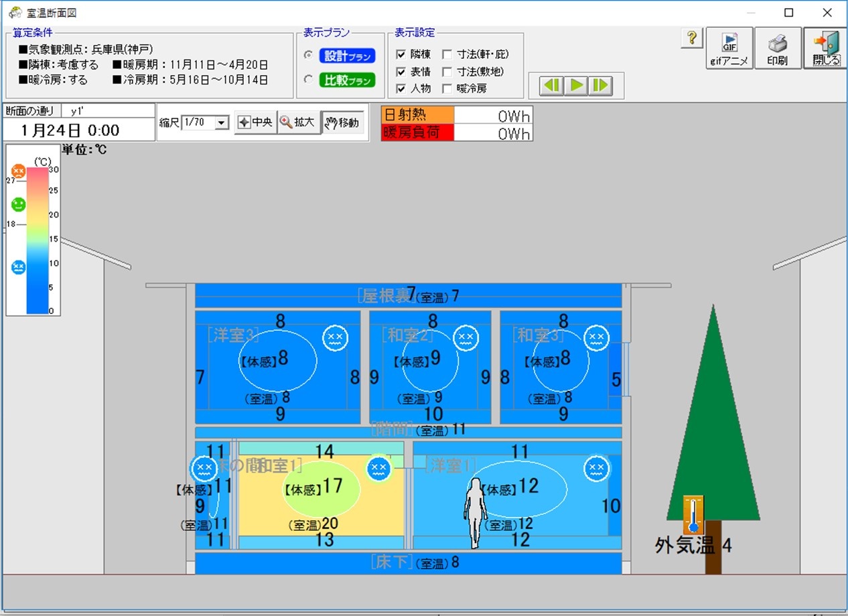Center the view with 中央 button
The width and height of the screenshot is (848, 616).
[x=256, y=123]
